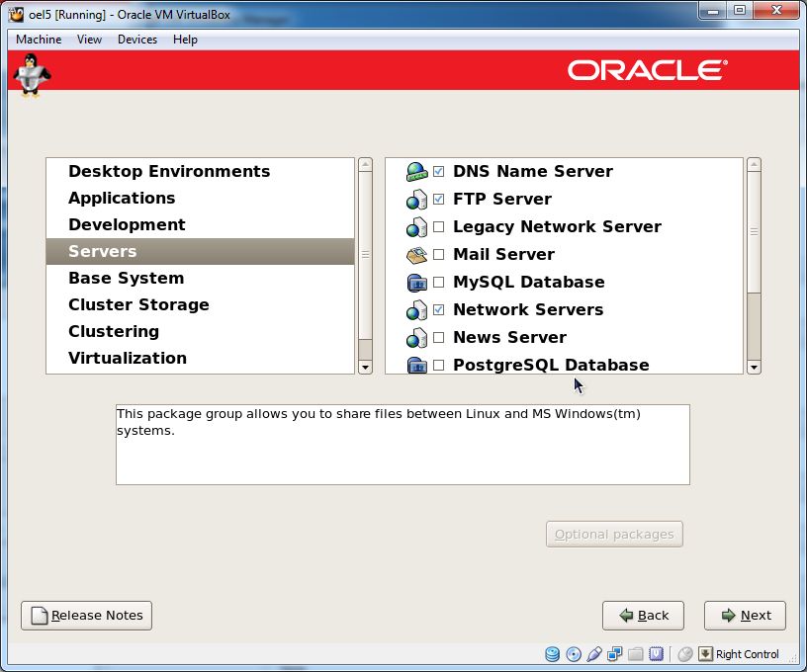Click the category list scroll down arrow
807x672 pixels.
tap(365, 367)
